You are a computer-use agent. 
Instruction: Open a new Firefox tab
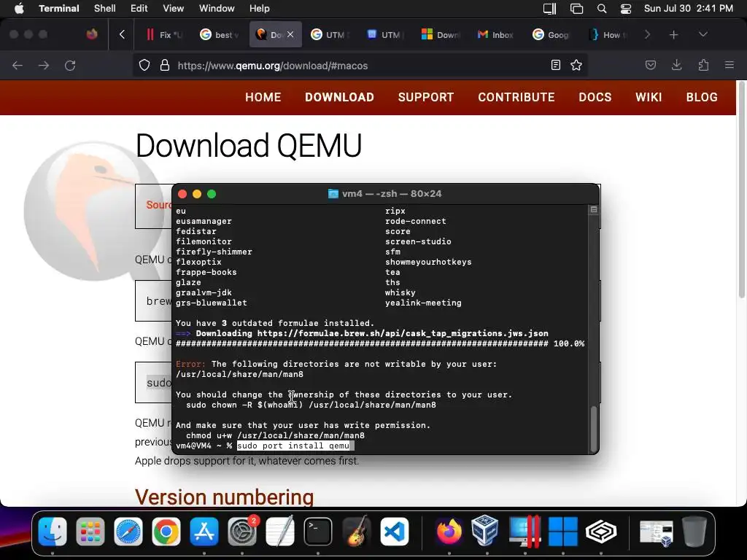(x=673, y=34)
